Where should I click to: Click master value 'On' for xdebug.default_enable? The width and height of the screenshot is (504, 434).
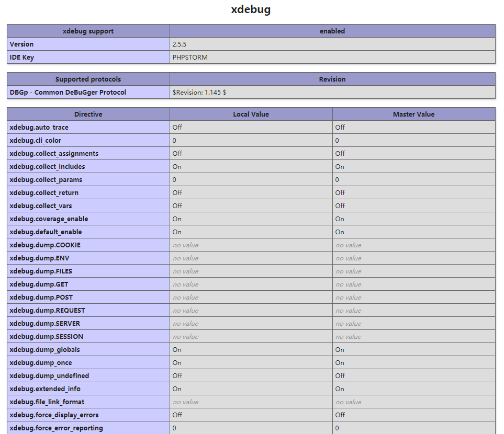(x=340, y=232)
